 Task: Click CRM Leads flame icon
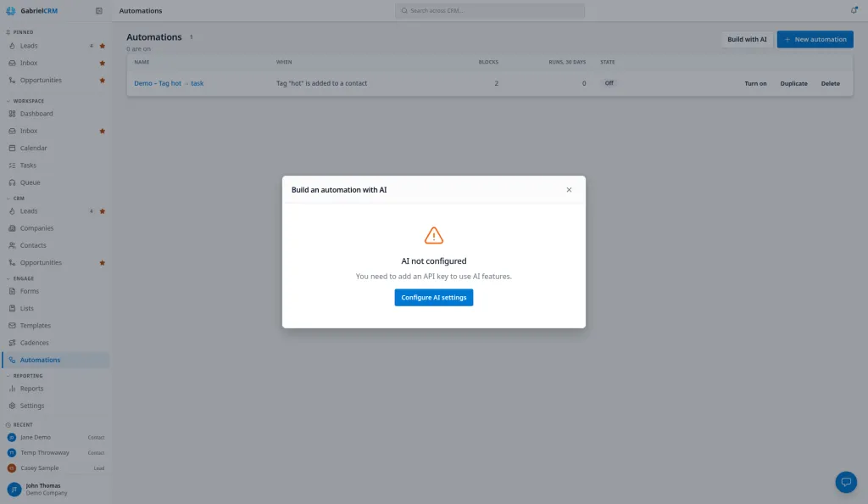click(x=12, y=211)
